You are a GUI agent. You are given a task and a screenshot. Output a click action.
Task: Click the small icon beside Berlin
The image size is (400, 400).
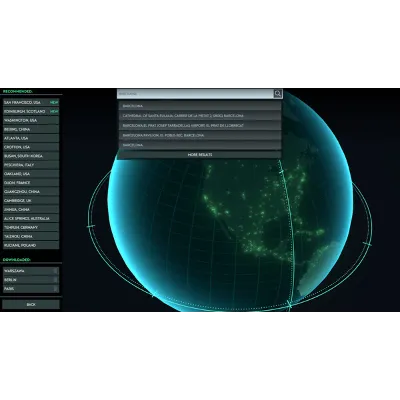pyautogui.click(x=55, y=280)
